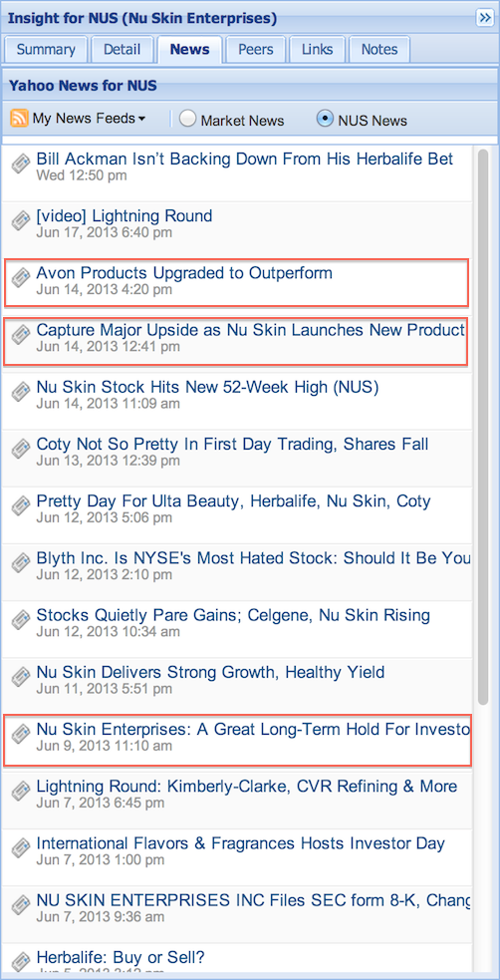Click the Jun 9, 2013 11:10 am timestamp
Viewport: 500px width, 980px height.
[x=105, y=746]
